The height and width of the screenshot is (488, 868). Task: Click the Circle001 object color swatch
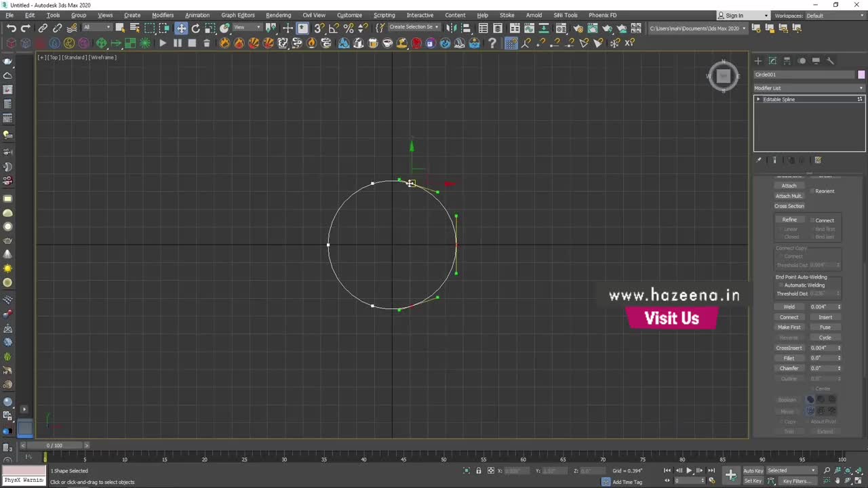(861, 75)
